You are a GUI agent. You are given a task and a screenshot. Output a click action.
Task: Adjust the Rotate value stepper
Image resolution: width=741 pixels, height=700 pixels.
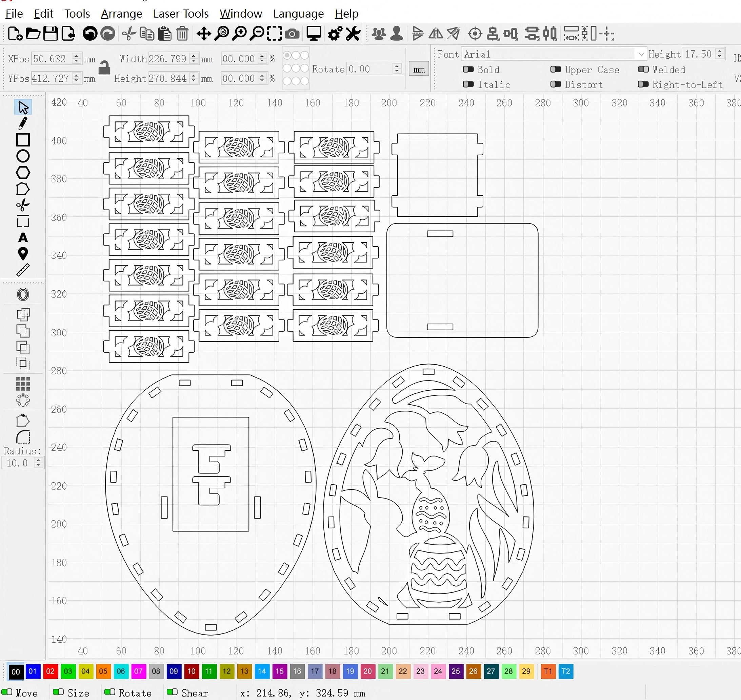(x=397, y=69)
